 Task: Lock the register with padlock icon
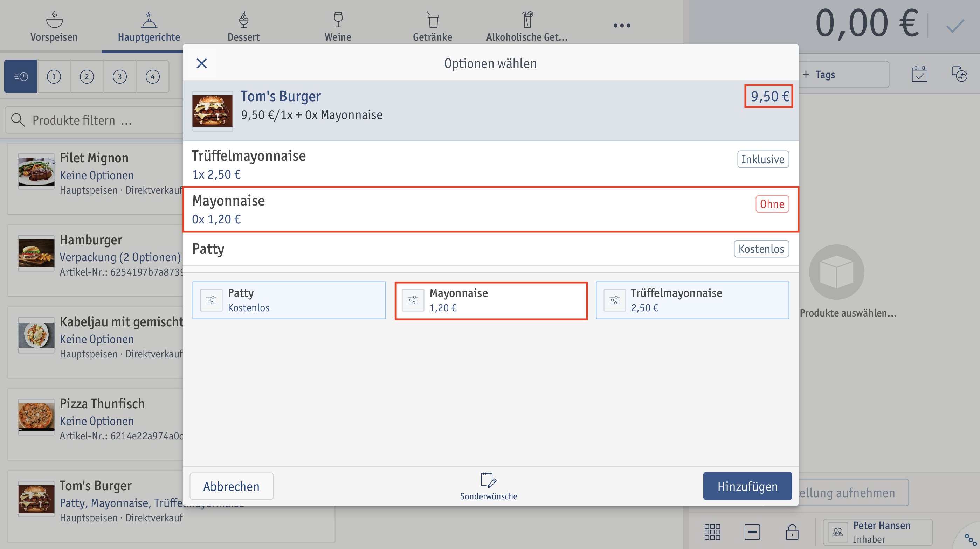pos(792,531)
